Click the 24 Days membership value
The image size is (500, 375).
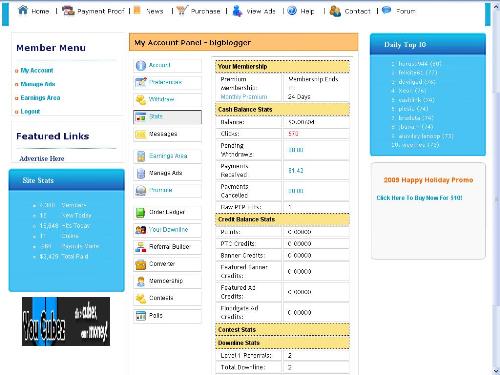pos(299,97)
